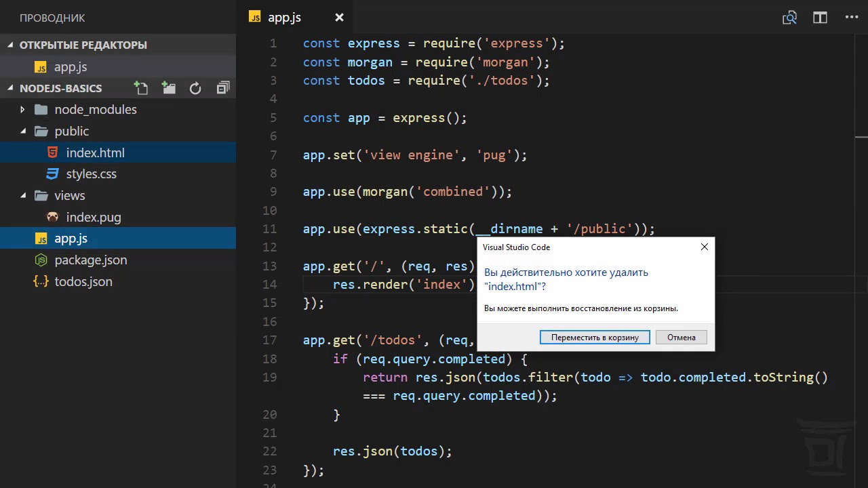Click the New File icon in explorer
Image resolution: width=868 pixels, height=488 pixels.
tap(141, 88)
